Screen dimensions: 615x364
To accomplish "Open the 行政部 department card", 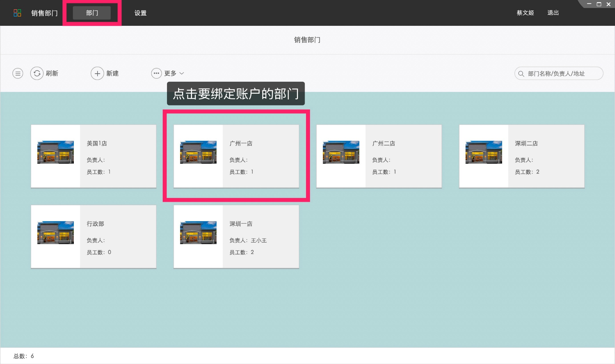I will click(93, 237).
